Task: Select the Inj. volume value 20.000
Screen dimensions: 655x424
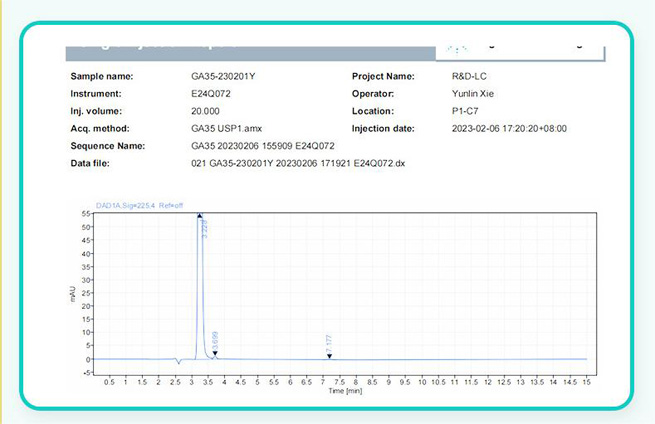Action: pos(208,111)
